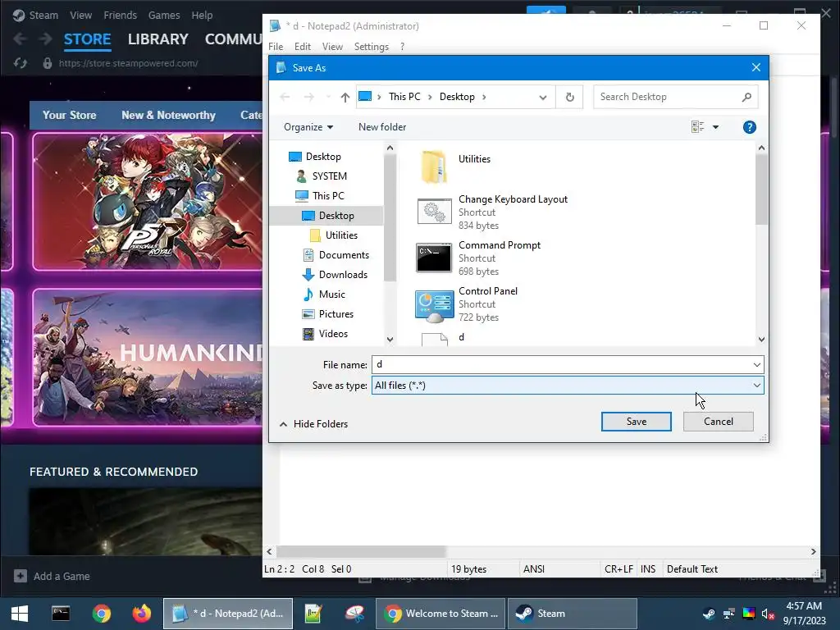Open the Organize dropdown menu
This screenshot has width=840, height=630.
coord(308,127)
